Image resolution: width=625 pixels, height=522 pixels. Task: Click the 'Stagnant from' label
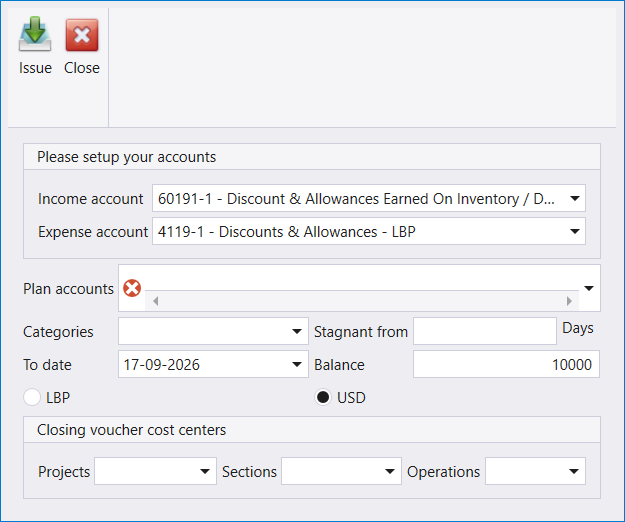(361, 332)
